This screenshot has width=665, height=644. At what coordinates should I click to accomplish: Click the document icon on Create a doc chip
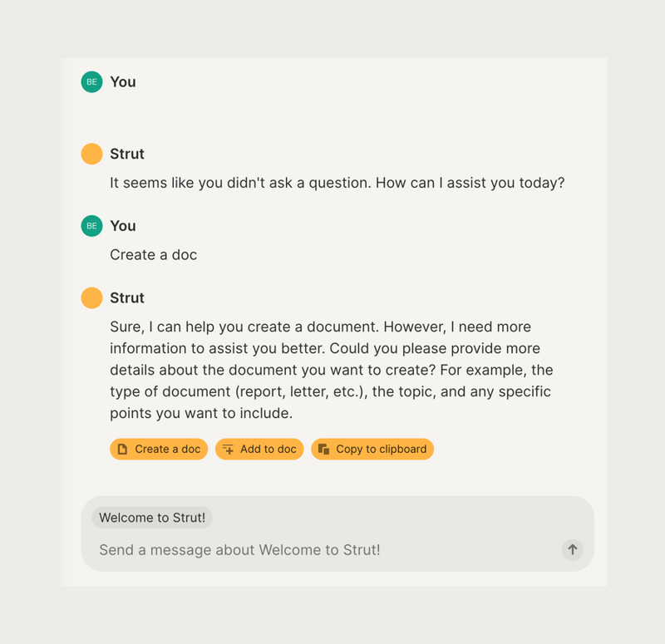click(x=121, y=449)
